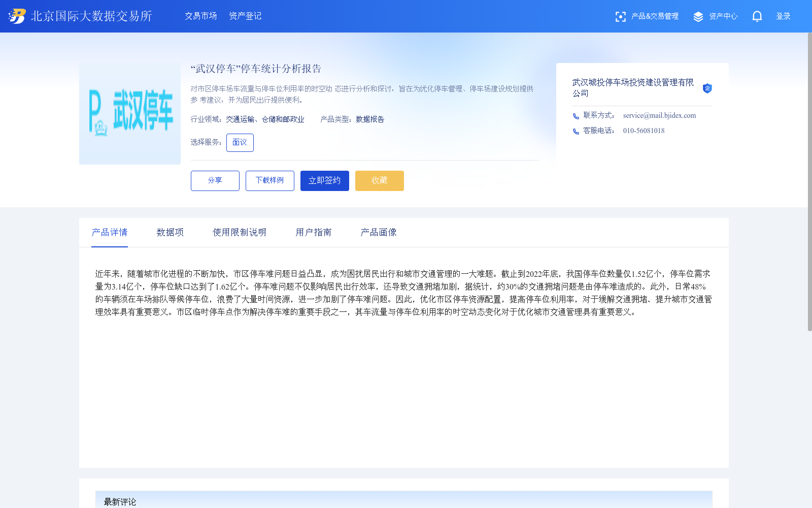812x508 pixels.
Task: Click the 立即签约 sign now button
Action: point(325,181)
